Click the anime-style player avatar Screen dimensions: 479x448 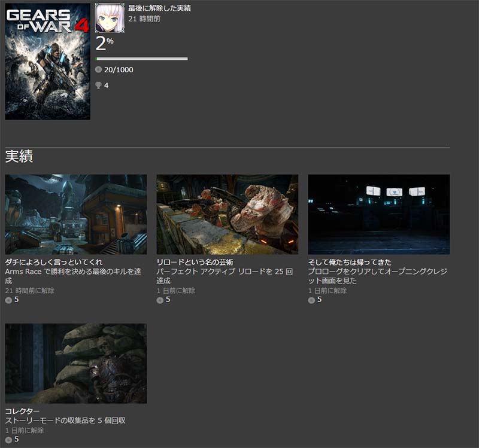110,18
